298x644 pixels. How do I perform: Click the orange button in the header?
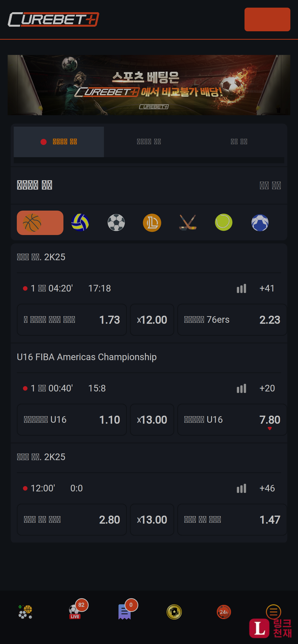[267, 19]
